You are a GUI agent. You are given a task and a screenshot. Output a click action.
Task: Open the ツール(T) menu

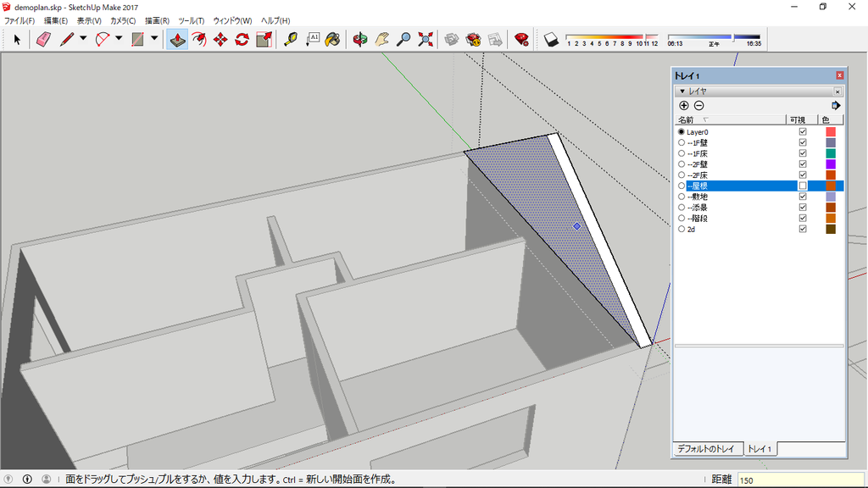click(x=191, y=20)
